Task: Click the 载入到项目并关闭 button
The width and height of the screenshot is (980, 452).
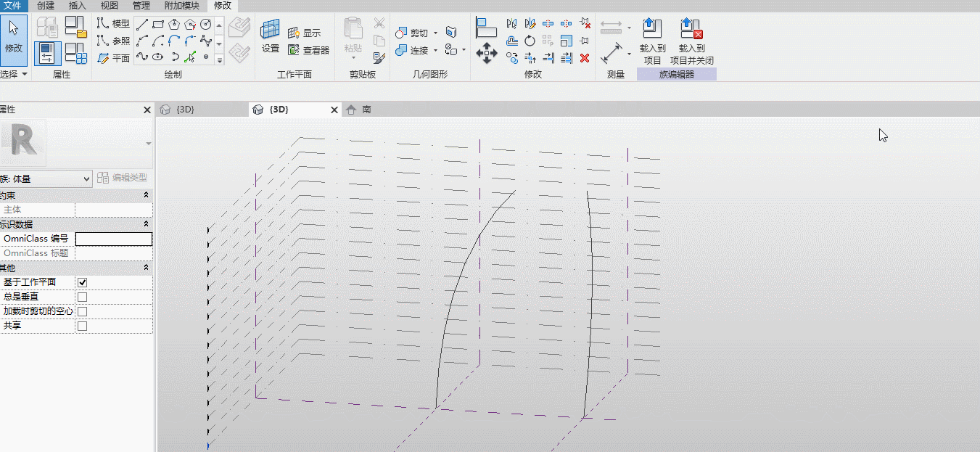Action: 691,42
